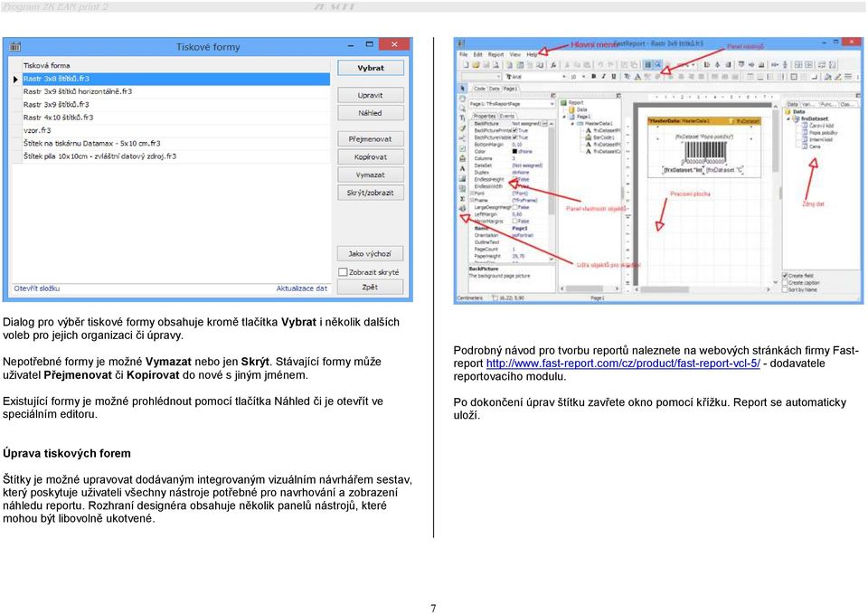Toggle the Create field checkbox
The image size is (868, 614).
coord(785,275)
